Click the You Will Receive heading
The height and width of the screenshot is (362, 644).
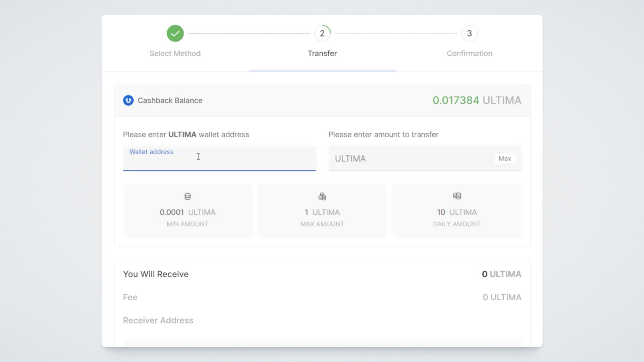(x=156, y=274)
